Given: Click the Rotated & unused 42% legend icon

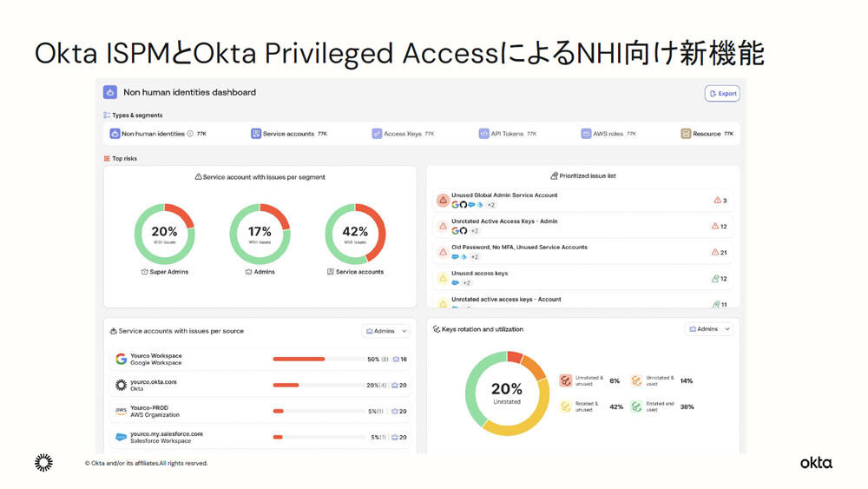Looking at the screenshot, I should 565,406.
